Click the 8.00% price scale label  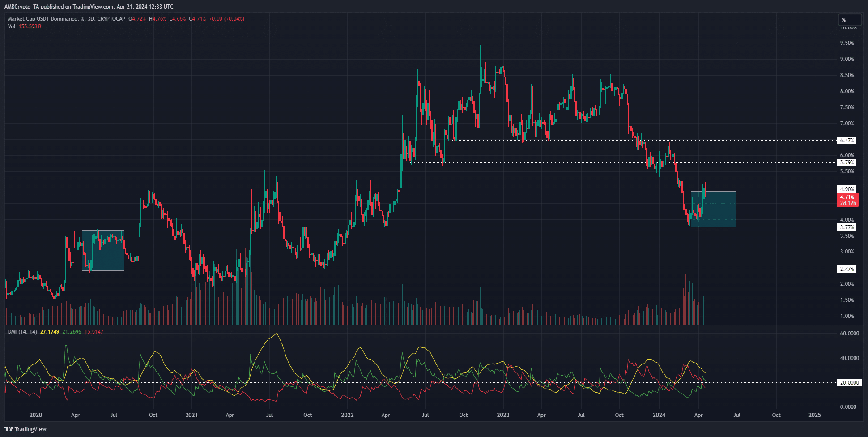point(847,91)
